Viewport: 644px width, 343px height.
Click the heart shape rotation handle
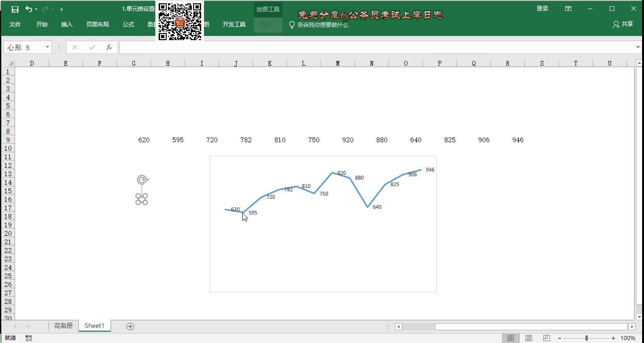142,180
